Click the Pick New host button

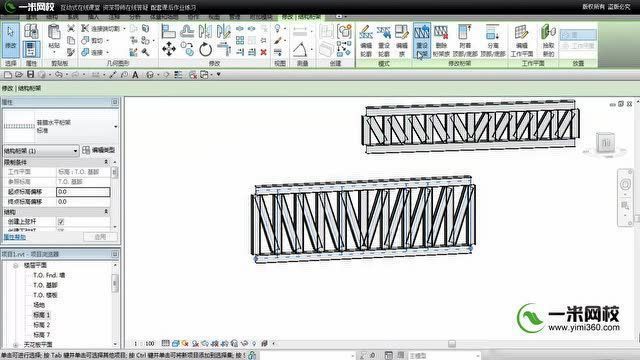548,41
